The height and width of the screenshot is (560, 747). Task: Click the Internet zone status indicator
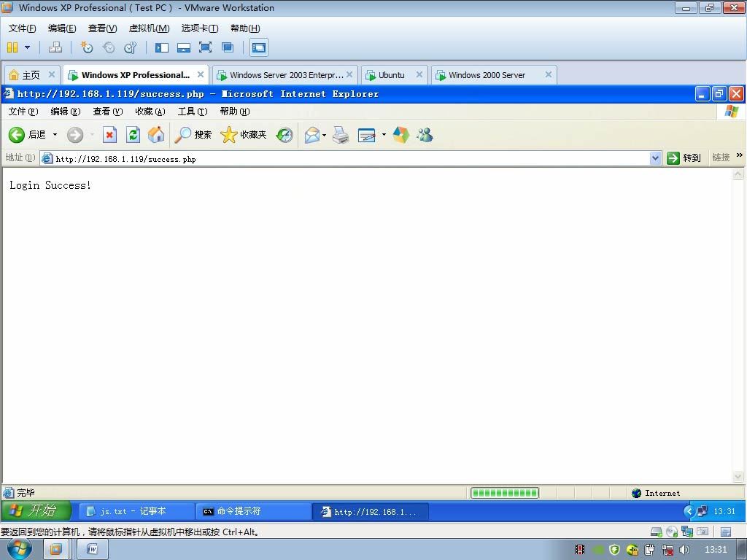coord(657,494)
